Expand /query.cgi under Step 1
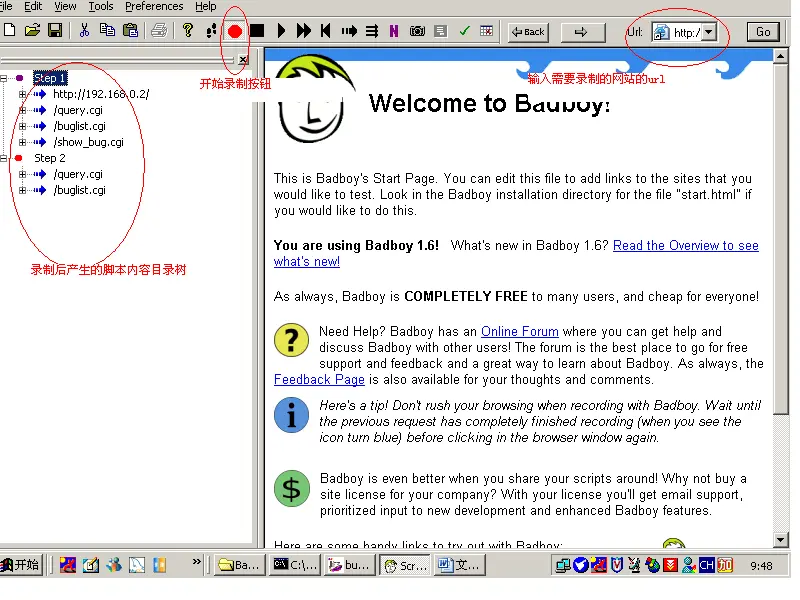800x600 pixels. 22,110
